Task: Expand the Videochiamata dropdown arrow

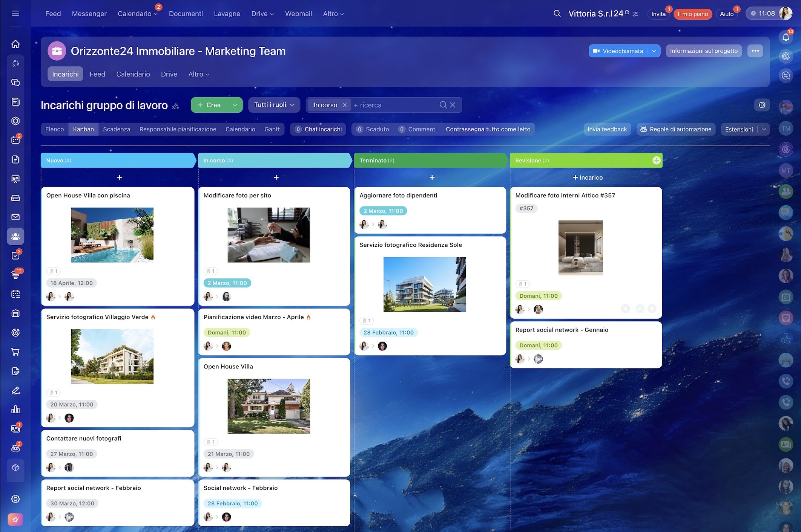Action: click(x=654, y=51)
